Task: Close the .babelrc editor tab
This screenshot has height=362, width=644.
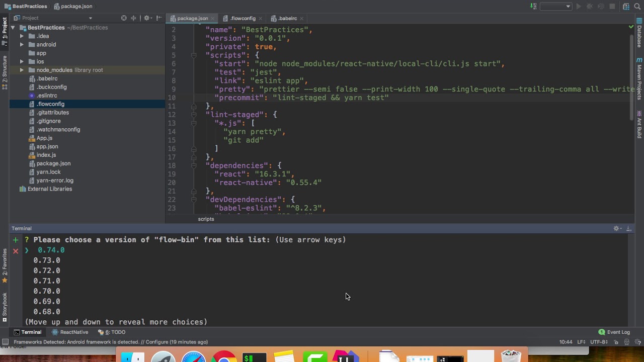Action: point(302,19)
